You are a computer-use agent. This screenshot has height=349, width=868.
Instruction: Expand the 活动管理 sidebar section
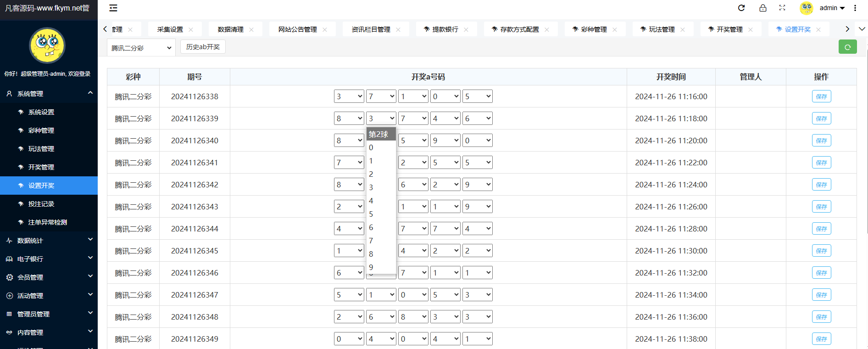coord(49,296)
